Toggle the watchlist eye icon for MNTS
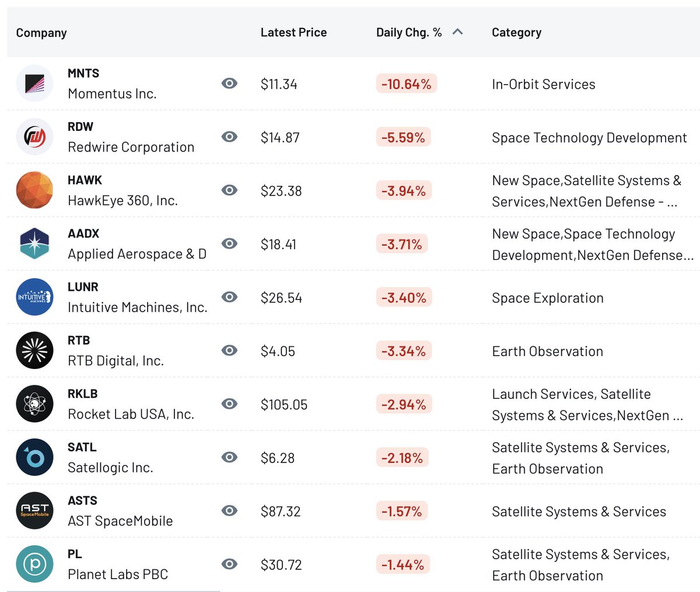The image size is (700, 592). 229,83
